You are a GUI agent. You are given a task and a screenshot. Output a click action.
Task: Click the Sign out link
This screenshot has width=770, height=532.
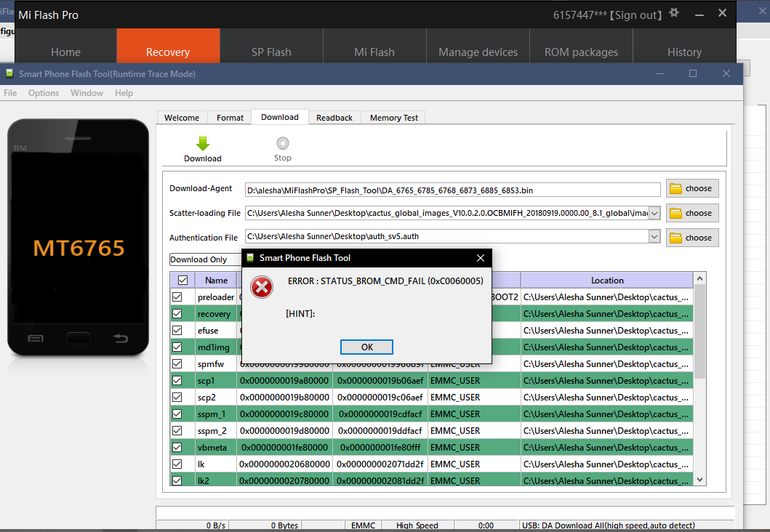[x=638, y=15]
